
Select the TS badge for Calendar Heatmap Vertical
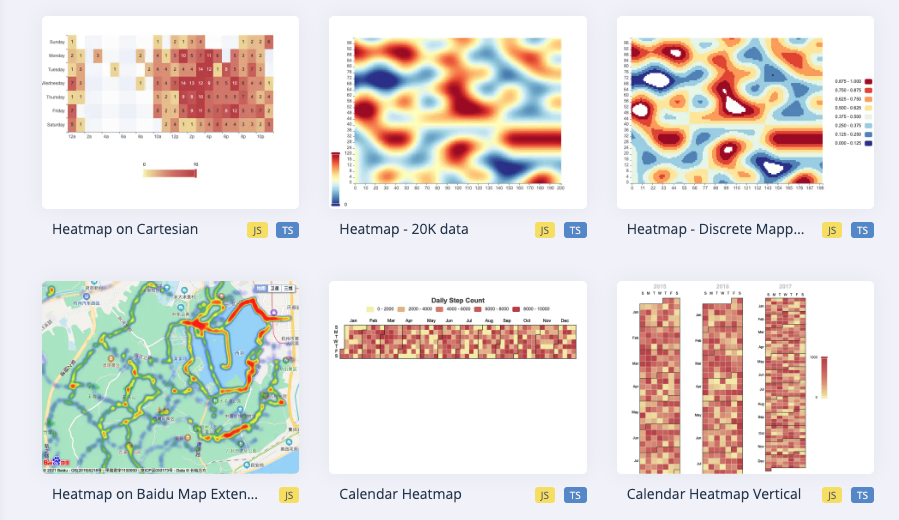point(861,495)
